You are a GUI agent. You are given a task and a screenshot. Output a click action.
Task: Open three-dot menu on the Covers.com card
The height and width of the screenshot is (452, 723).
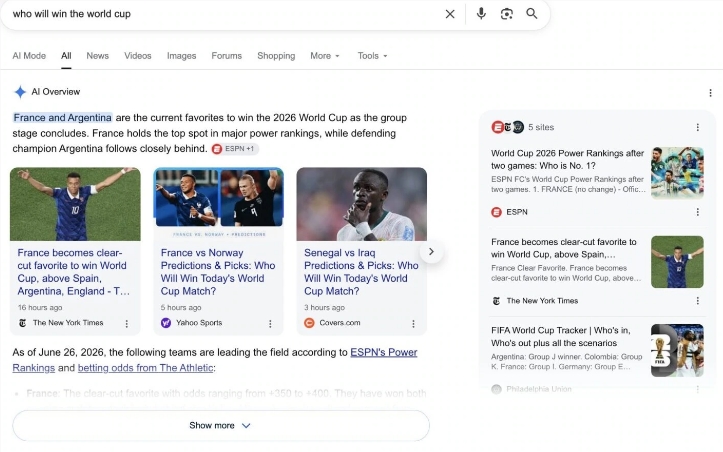tap(414, 324)
